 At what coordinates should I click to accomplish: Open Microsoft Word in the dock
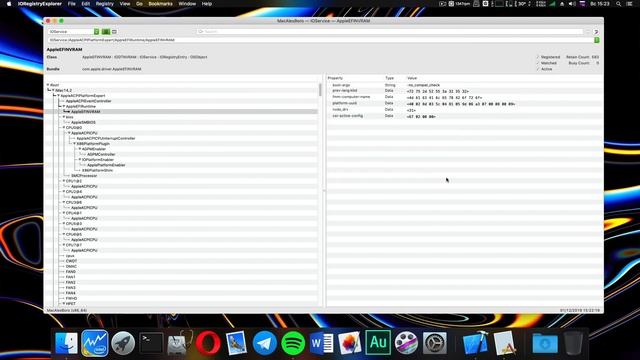[x=321, y=343]
